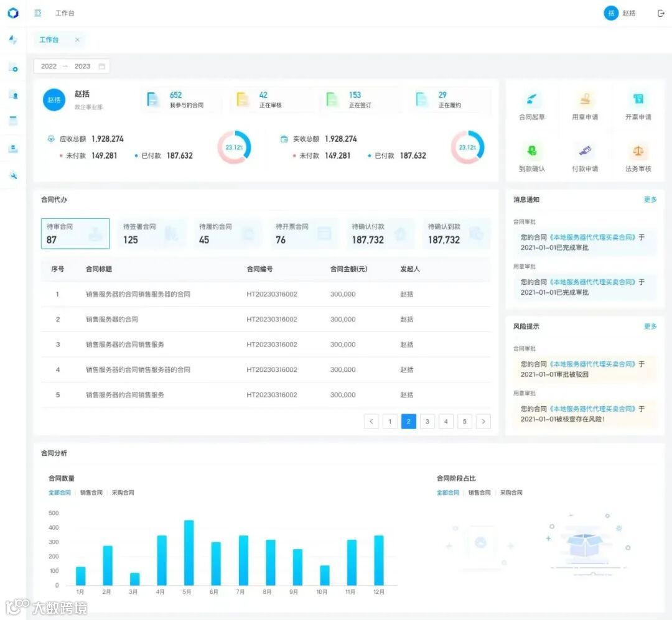Select the 待确认到款 card

click(457, 234)
